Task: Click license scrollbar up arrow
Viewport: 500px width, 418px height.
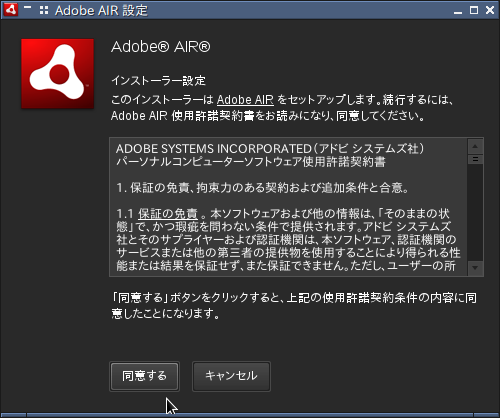Action: [475, 147]
